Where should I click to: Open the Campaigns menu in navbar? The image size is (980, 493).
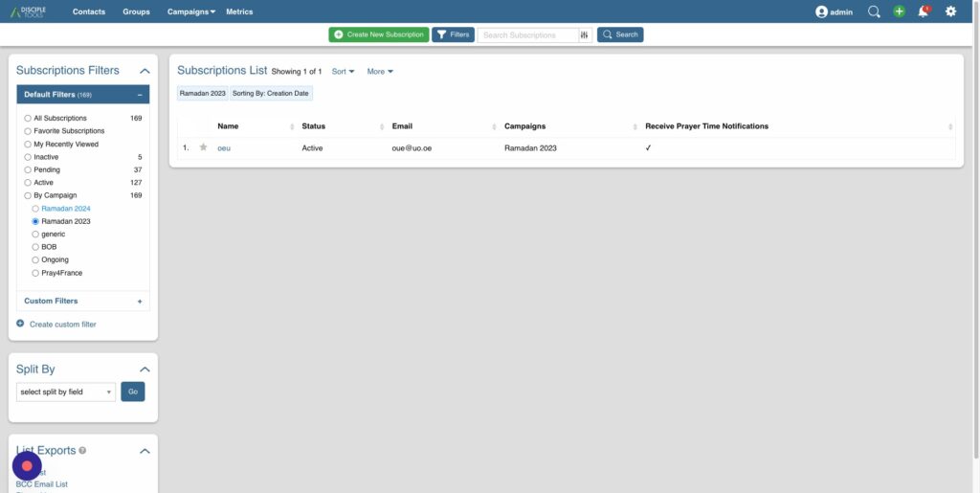pos(190,11)
